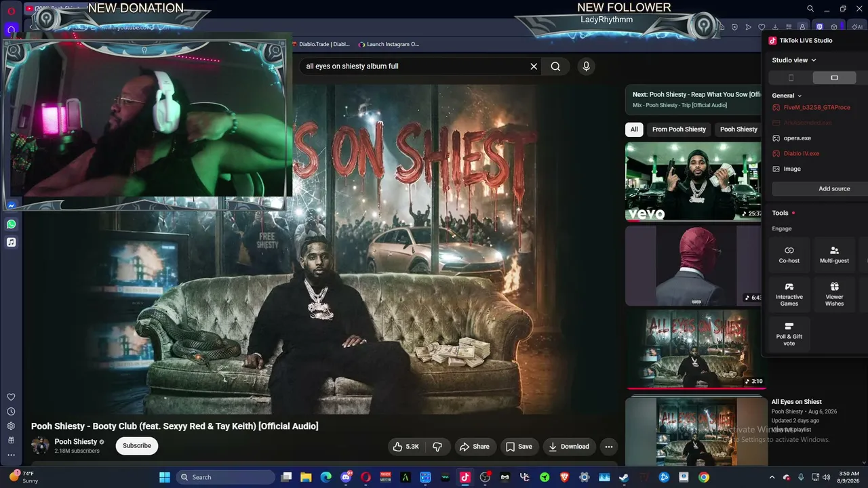Start voice search with microphone icon
Viewport: 868px width, 488px height.
[587, 66]
